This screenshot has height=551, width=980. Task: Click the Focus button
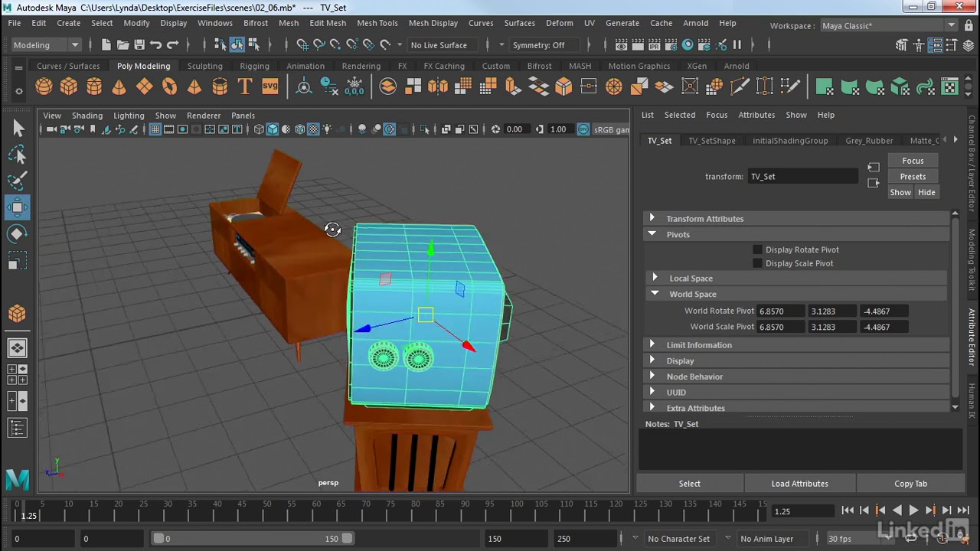[913, 161]
